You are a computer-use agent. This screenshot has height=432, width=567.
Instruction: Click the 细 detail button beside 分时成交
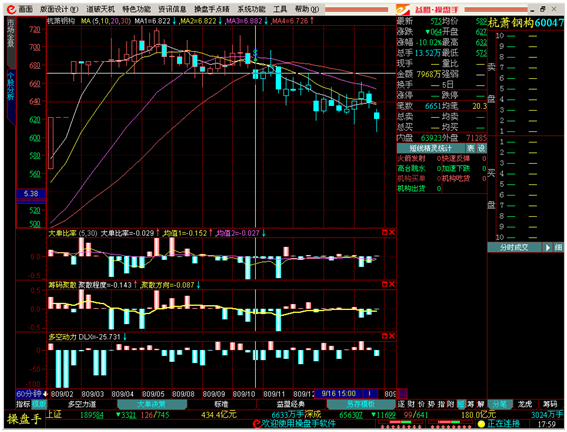[x=558, y=247]
